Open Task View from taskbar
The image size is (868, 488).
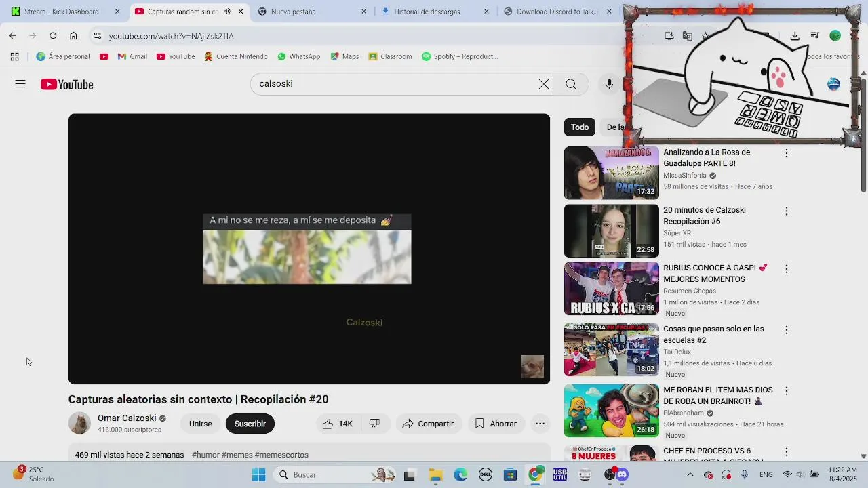409,474
